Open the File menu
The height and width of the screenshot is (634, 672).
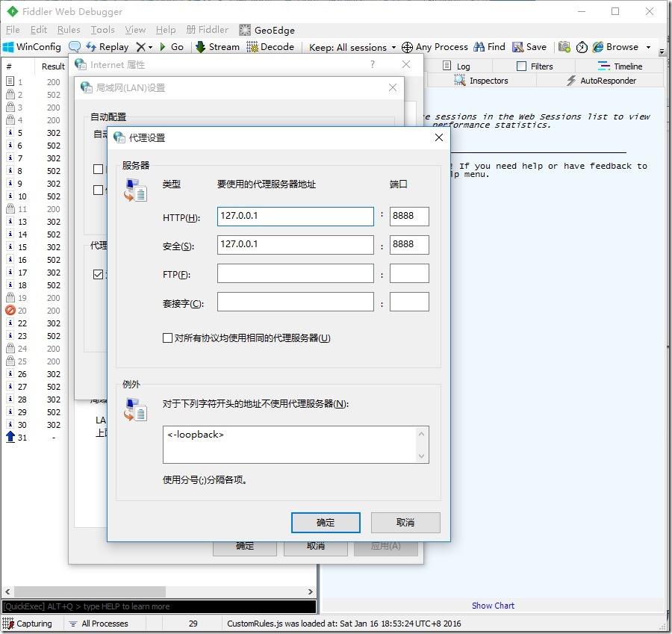point(13,30)
